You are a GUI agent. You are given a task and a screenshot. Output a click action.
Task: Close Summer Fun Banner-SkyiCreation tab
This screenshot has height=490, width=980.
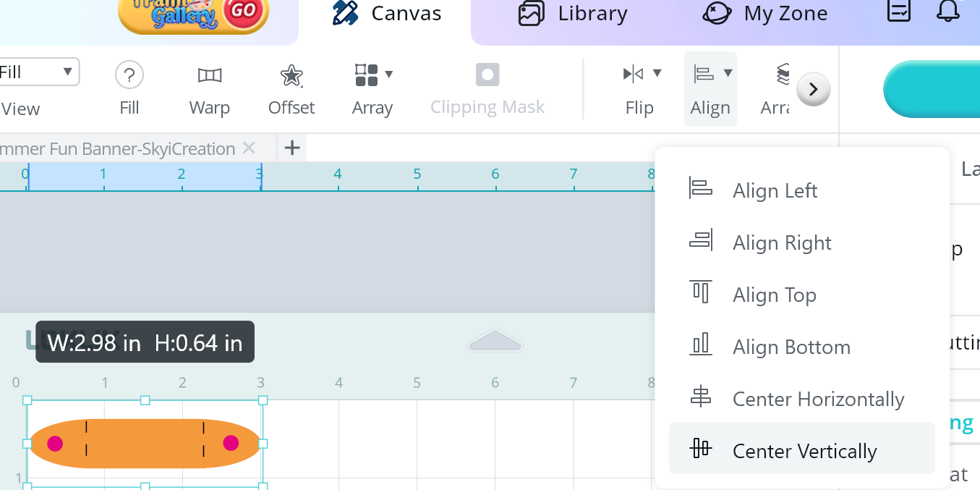tap(249, 148)
